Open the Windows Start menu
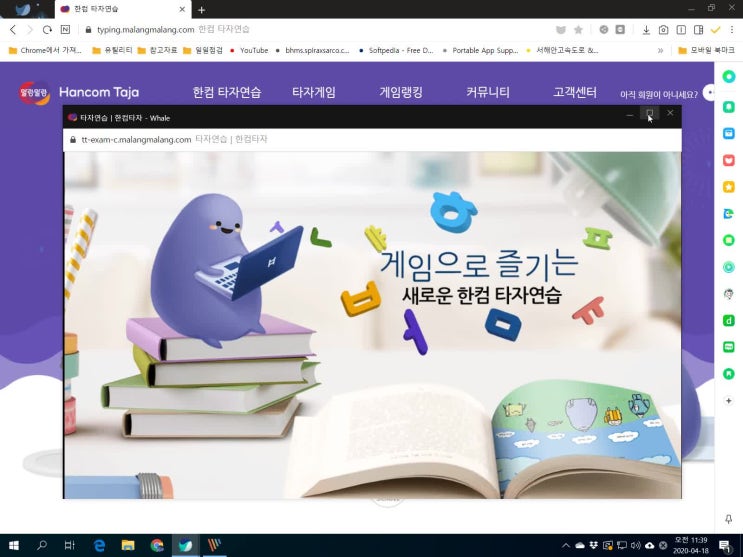The width and height of the screenshot is (743, 557). (x=14, y=546)
